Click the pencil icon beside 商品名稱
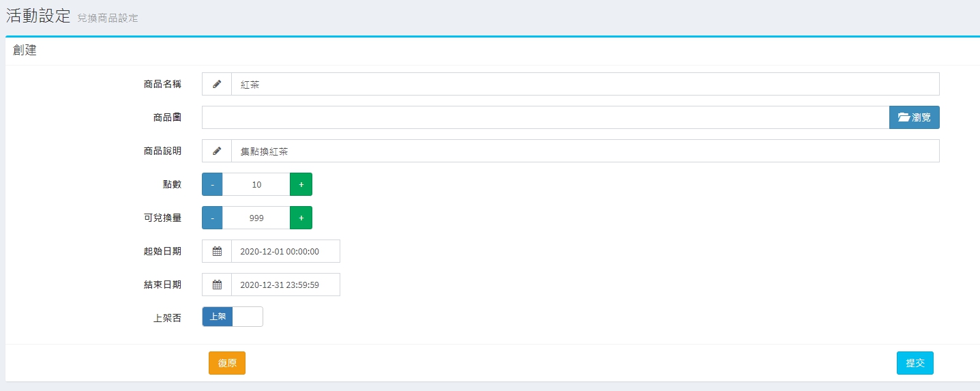Image resolution: width=980 pixels, height=391 pixels. (x=217, y=84)
